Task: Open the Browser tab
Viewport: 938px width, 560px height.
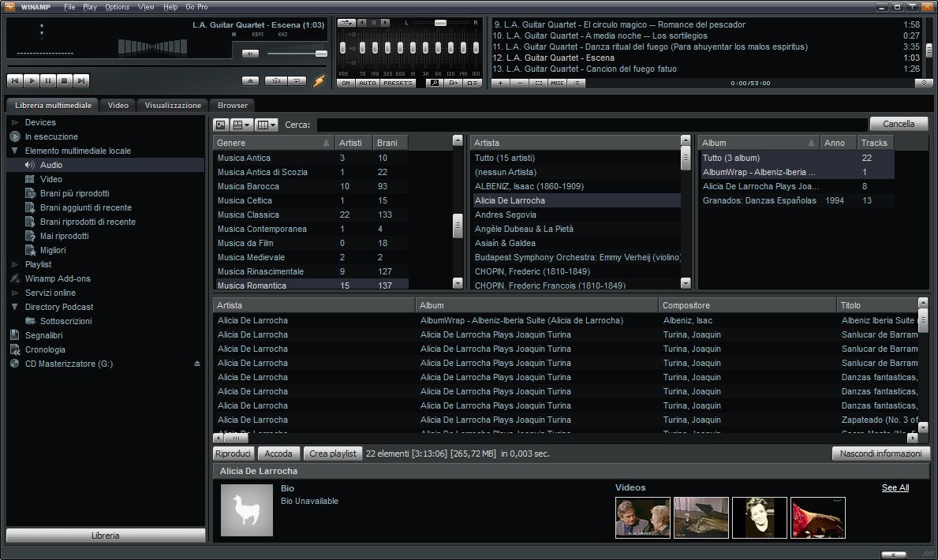Action: click(x=232, y=106)
